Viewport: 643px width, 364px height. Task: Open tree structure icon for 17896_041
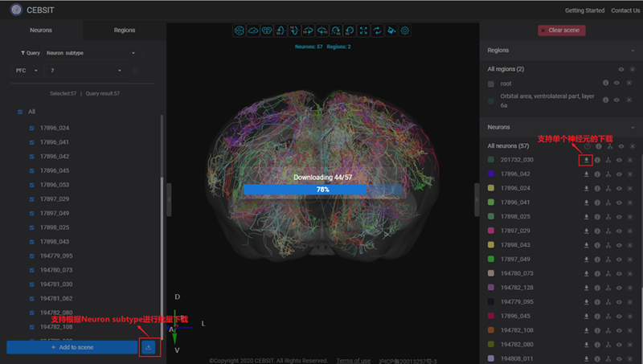click(609, 202)
